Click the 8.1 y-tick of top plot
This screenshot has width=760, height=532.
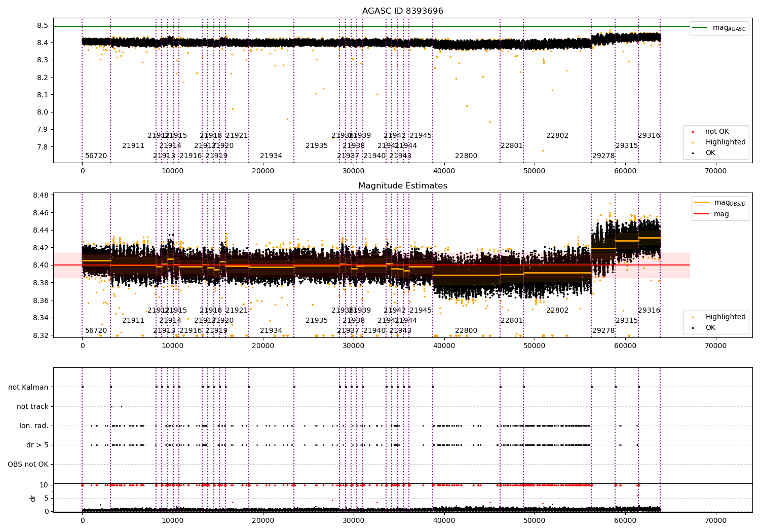[x=43, y=95]
